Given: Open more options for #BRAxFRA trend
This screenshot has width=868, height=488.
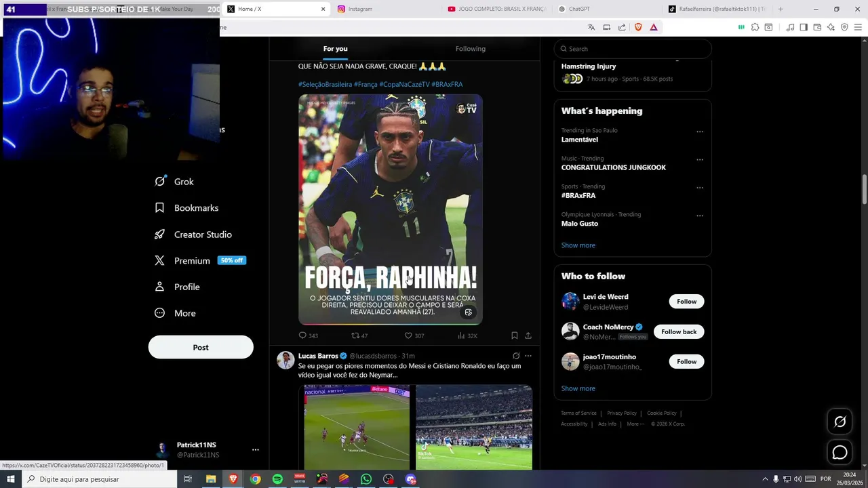Looking at the screenshot, I should pyautogui.click(x=700, y=188).
